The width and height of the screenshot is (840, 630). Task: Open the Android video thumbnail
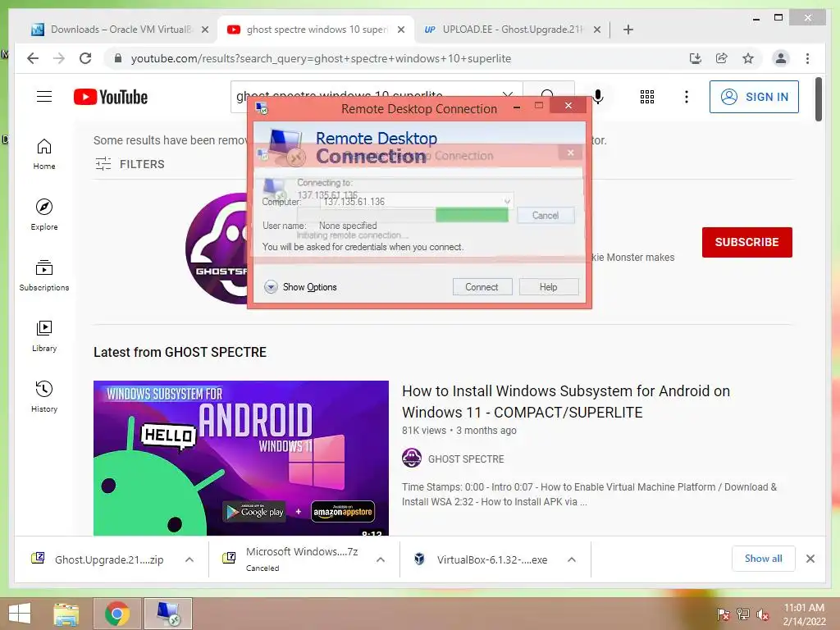[x=240, y=458]
